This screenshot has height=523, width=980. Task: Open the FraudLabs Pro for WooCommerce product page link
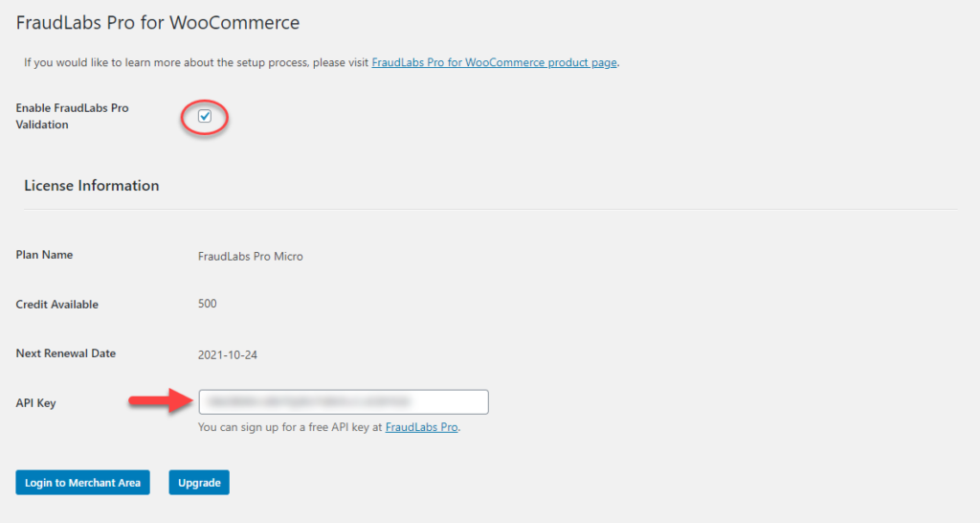pos(494,62)
